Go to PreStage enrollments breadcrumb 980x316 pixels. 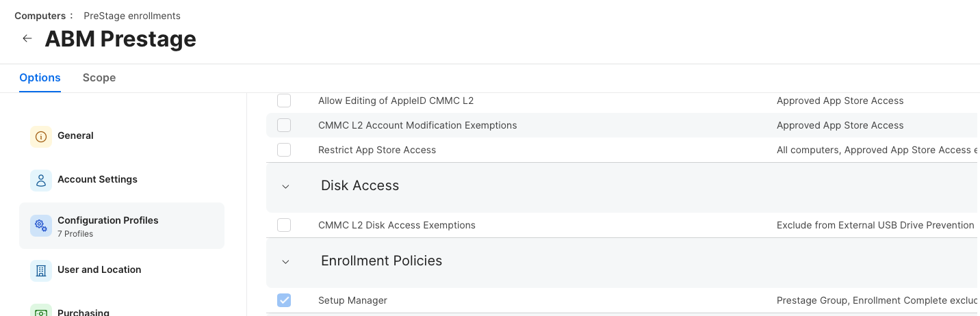coord(132,15)
